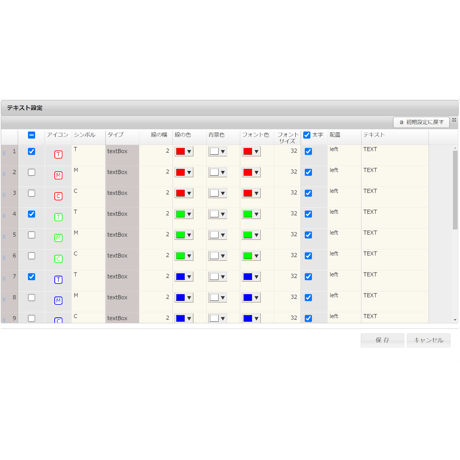The height and width of the screenshot is (460, 460).
Task: Pick the red フォント色 swatch in row 3
Action: tap(248, 193)
